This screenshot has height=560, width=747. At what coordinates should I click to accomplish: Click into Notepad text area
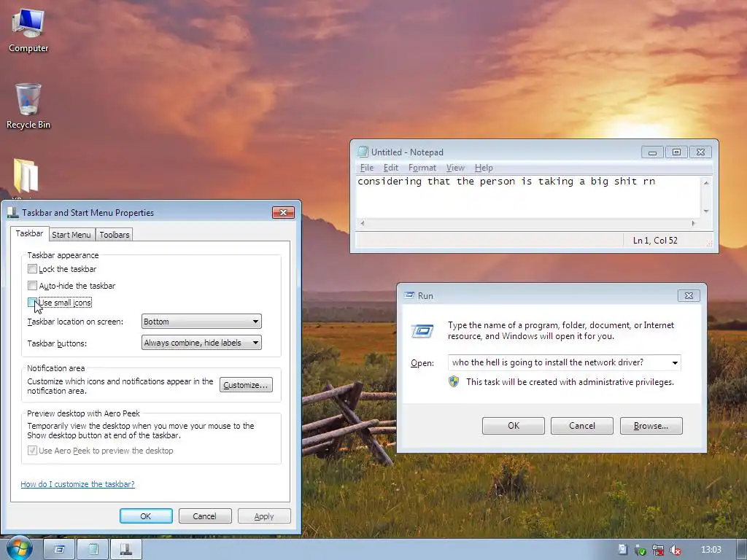pos(528,197)
